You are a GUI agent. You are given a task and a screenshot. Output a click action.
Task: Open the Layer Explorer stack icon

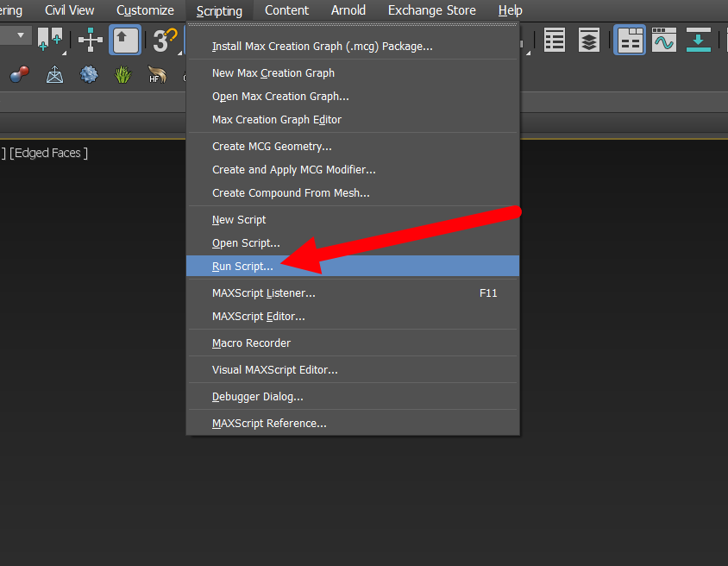(589, 40)
